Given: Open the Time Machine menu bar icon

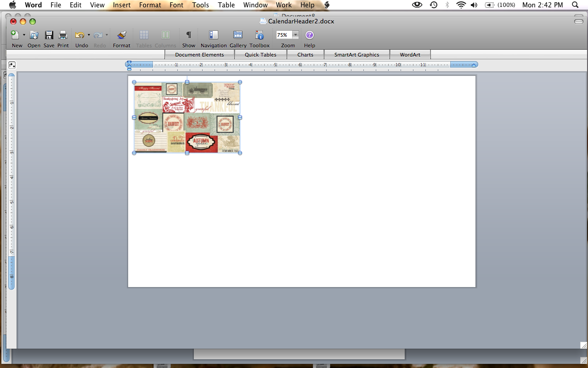Looking at the screenshot, I should (434, 5).
